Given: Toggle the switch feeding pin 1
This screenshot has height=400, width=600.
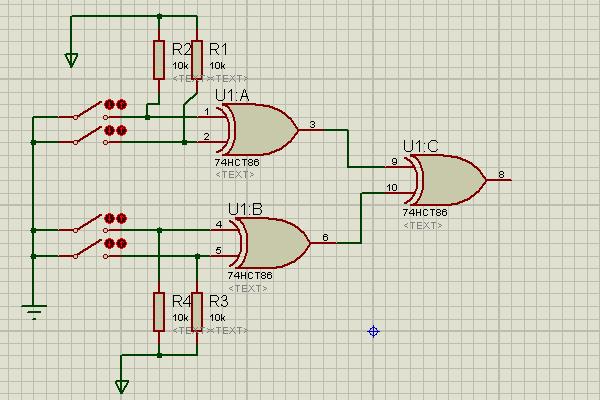Looking at the screenshot, I should click(x=90, y=111).
